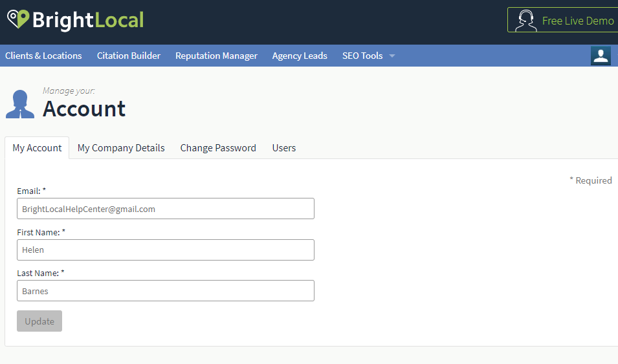Select the My Account tab
The width and height of the screenshot is (618, 364).
coord(37,147)
